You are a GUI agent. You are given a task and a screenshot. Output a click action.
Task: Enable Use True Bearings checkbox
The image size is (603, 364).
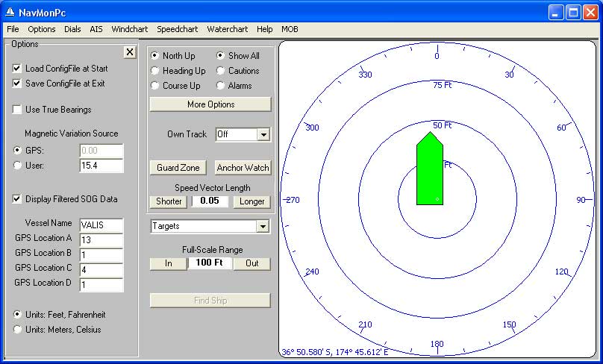17,110
